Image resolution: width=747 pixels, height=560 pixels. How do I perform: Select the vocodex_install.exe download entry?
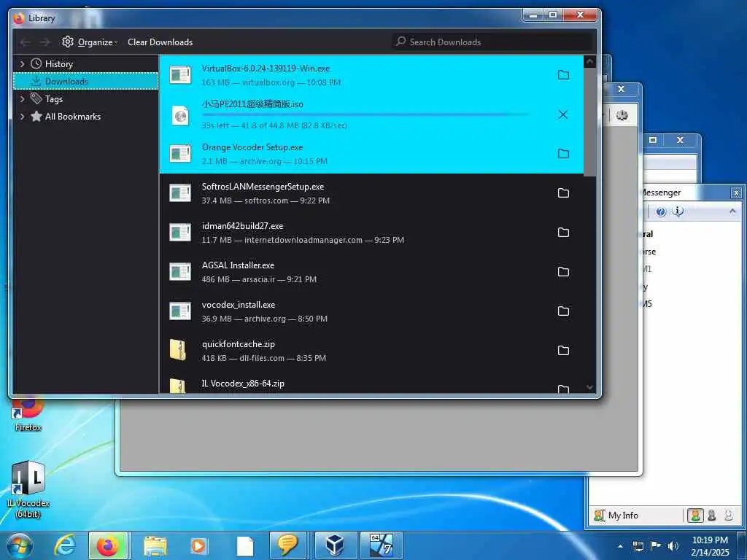tap(371, 311)
